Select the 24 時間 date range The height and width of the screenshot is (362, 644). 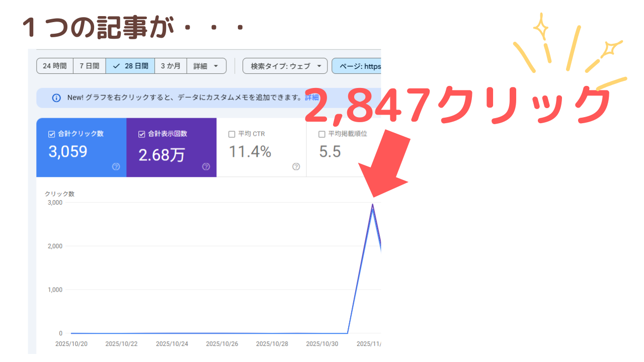(55, 66)
